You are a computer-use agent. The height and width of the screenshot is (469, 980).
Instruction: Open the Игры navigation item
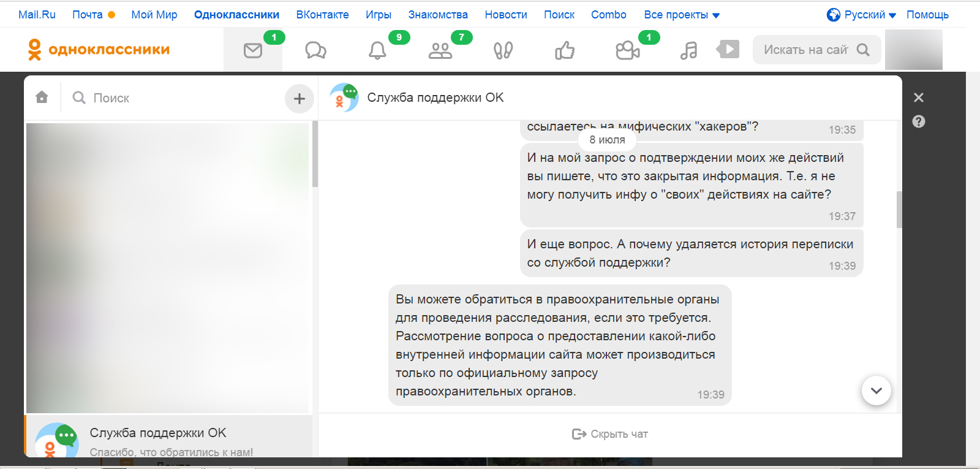point(379,15)
